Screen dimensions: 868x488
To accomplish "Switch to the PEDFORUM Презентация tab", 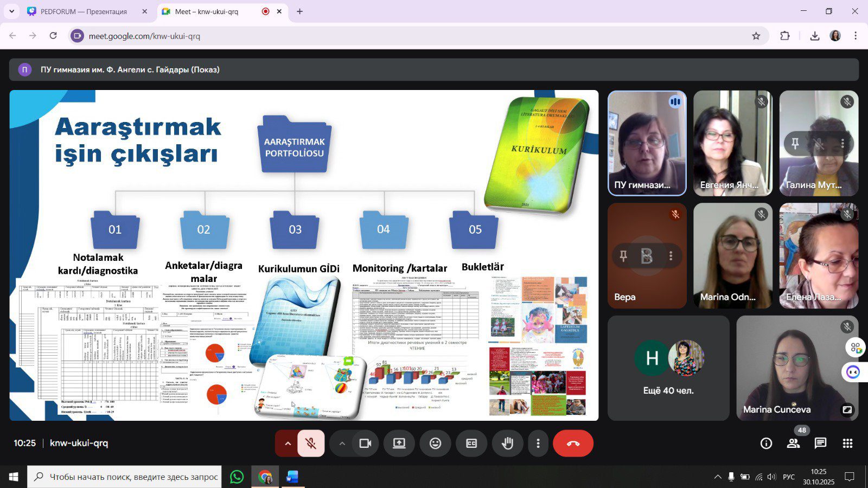I will [x=84, y=11].
